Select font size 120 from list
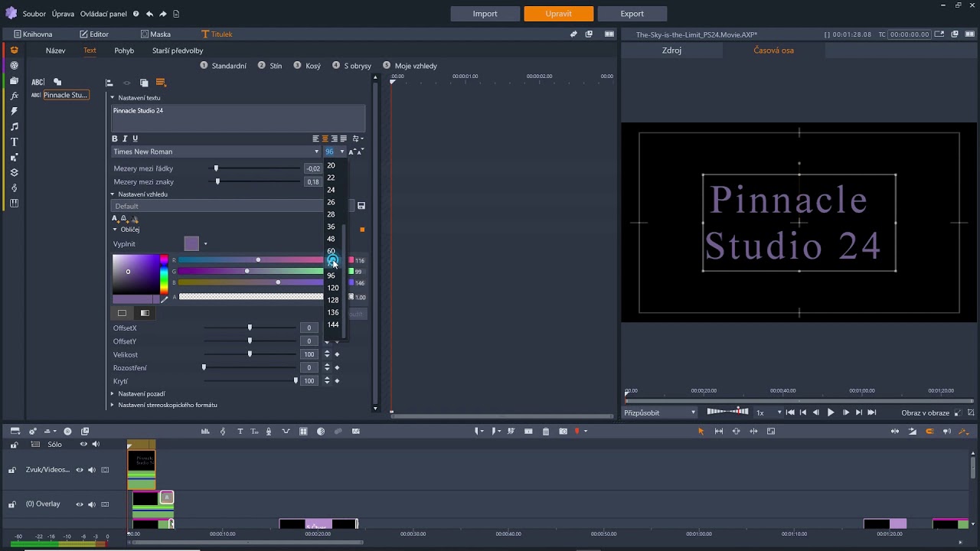Viewport: 980px width, 551px height. click(333, 288)
